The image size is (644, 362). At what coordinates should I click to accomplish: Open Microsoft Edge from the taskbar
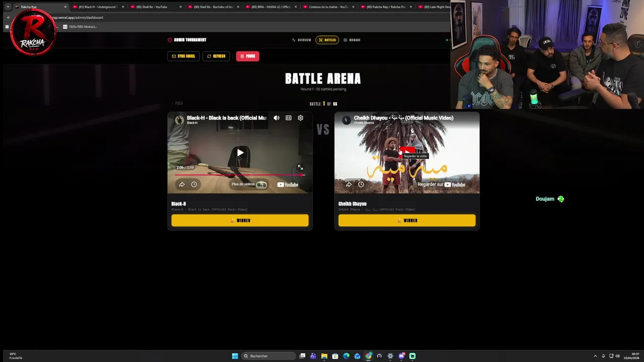coord(346,356)
